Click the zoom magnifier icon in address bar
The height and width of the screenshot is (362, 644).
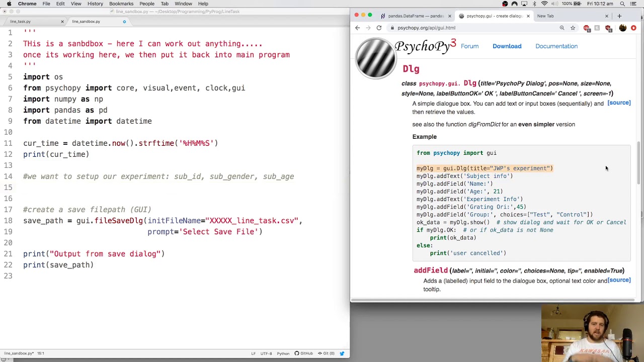(562, 28)
